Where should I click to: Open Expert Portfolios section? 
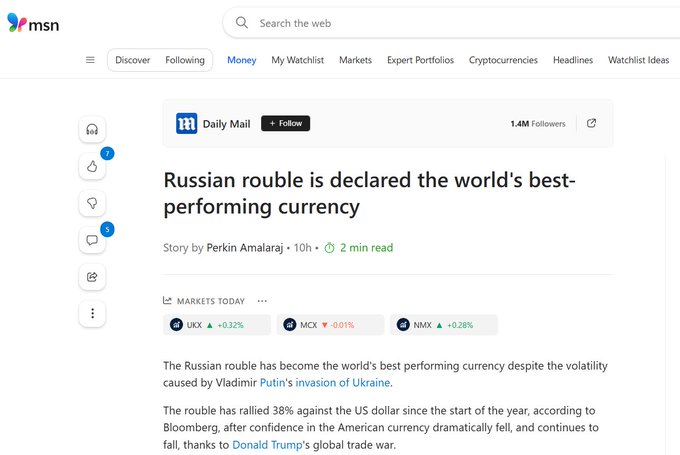(420, 60)
